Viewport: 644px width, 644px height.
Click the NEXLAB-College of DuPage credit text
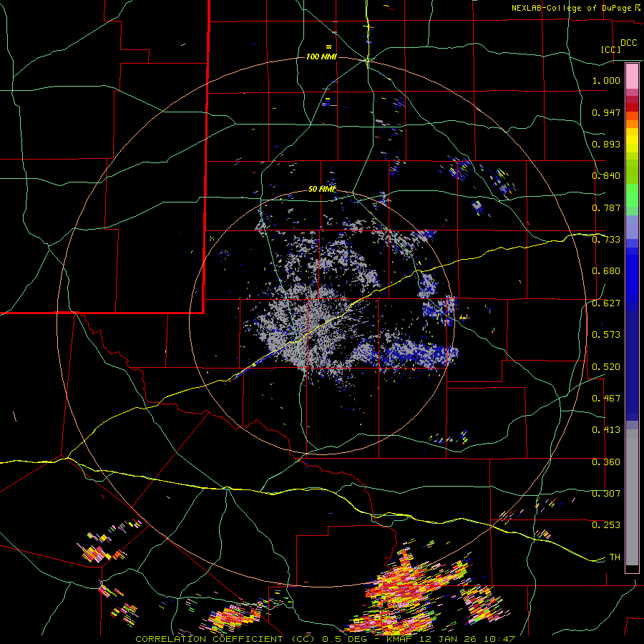tap(571, 8)
